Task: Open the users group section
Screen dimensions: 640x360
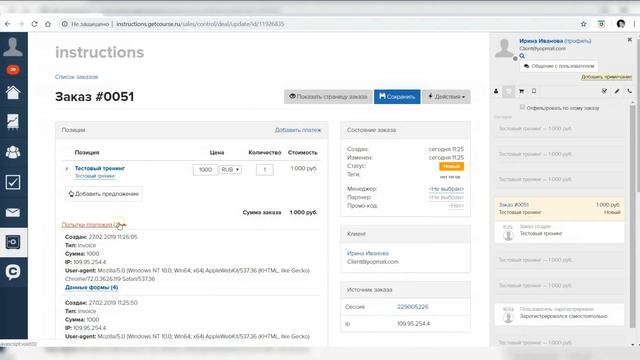Action: (x=13, y=152)
